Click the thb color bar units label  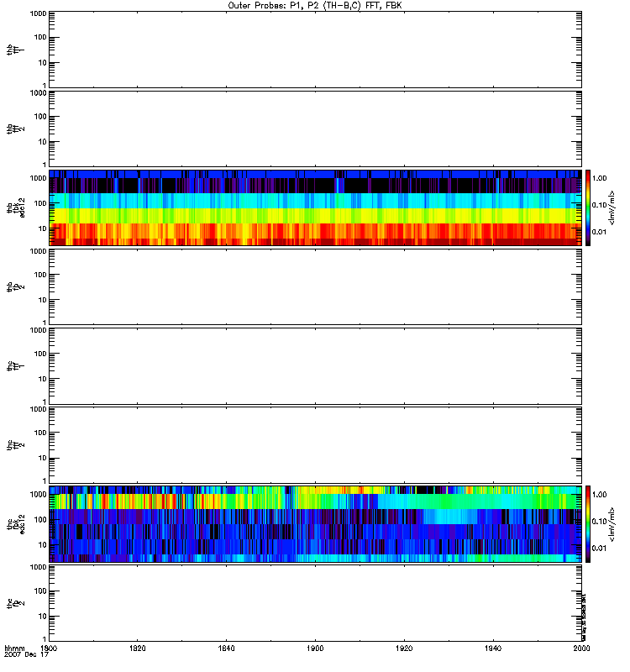pyautogui.click(x=612, y=207)
